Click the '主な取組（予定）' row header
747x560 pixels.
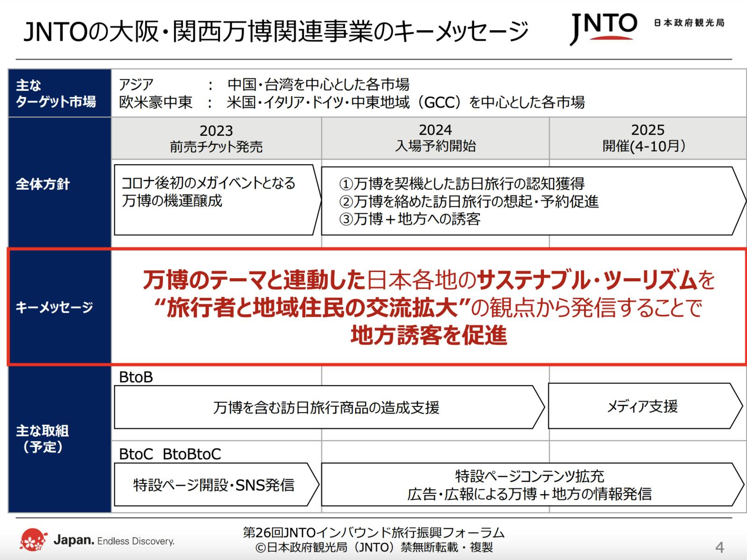[60, 439]
